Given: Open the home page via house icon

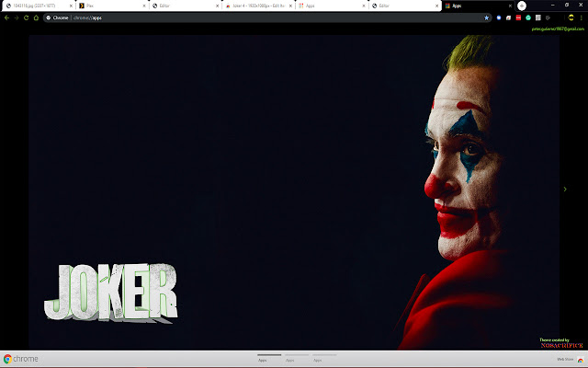Looking at the screenshot, I should [x=36, y=17].
